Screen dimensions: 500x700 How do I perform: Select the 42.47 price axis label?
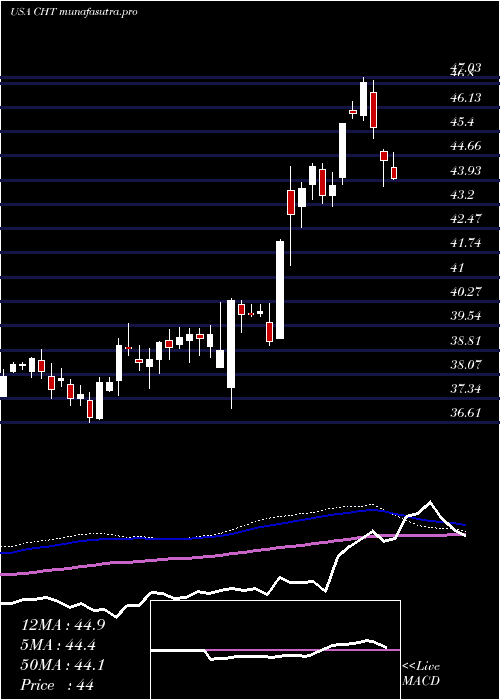tap(466, 219)
